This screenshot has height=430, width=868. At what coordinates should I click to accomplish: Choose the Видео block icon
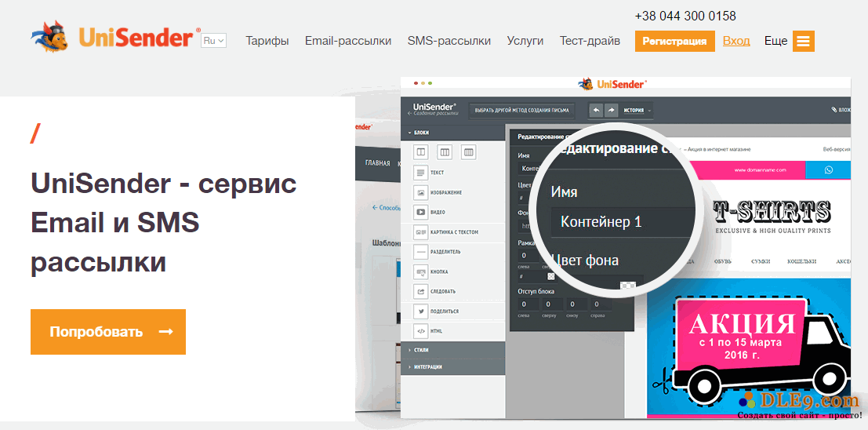[421, 212]
